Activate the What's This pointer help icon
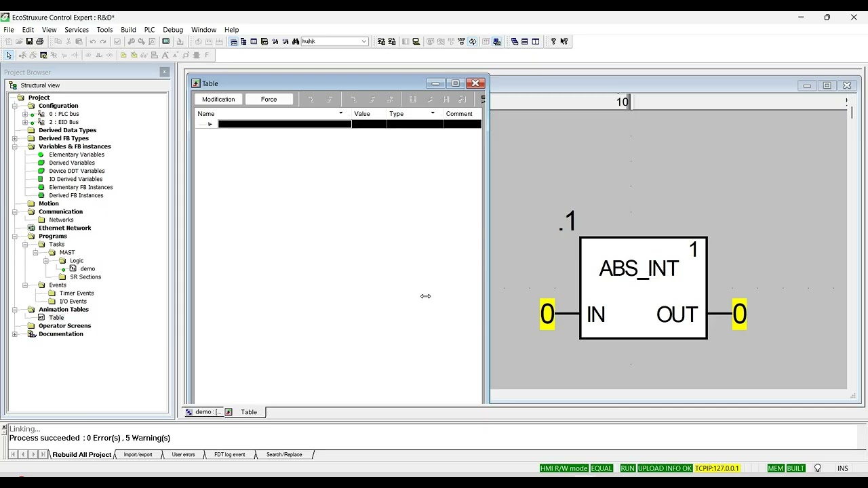This screenshot has height=488, width=868. (x=564, y=41)
